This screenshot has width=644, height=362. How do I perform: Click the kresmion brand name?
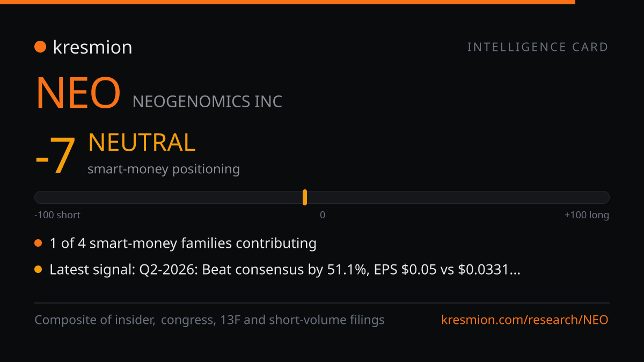[92, 47]
